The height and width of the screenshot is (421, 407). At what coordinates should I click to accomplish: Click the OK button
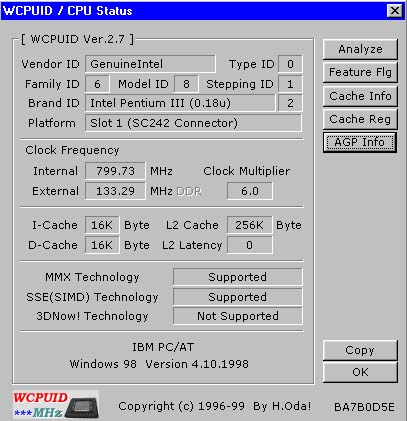point(360,372)
